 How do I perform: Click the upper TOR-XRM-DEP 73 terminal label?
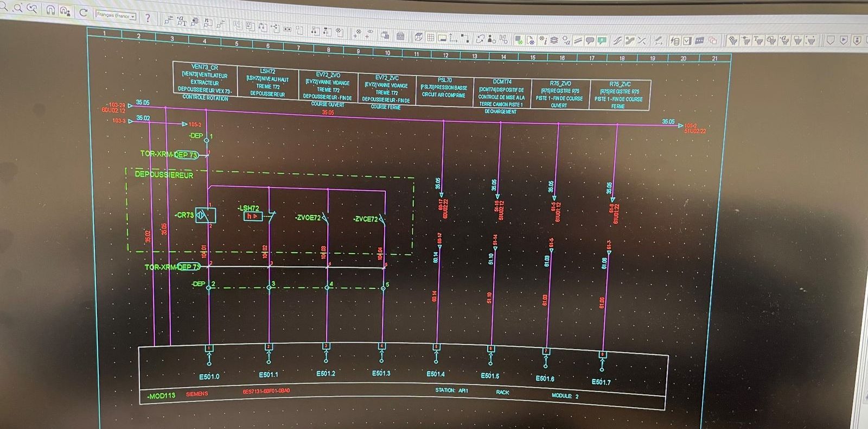(x=169, y=154)
